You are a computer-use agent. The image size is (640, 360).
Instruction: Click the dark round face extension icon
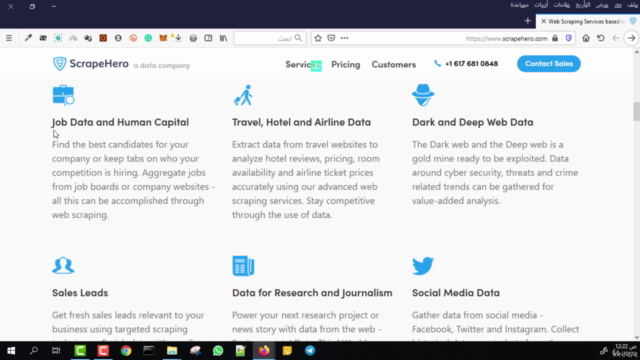118,38
